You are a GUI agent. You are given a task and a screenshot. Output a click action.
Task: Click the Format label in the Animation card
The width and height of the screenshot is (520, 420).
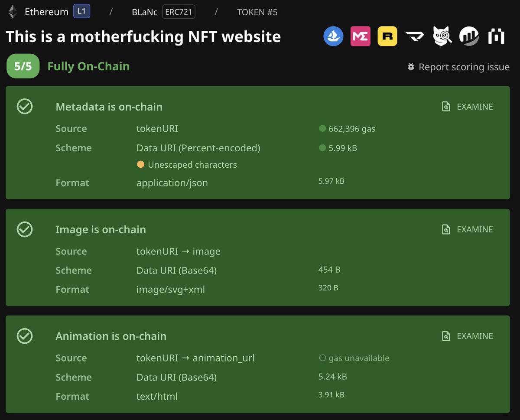tap(72, 396)
